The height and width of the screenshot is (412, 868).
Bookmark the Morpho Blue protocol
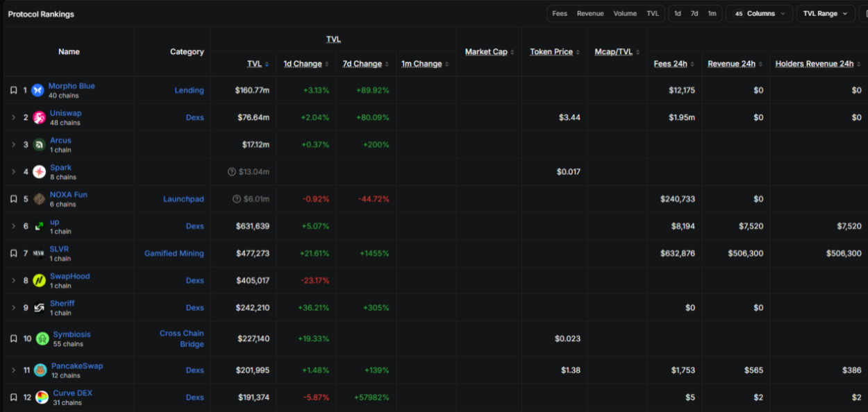[x=13, y=90]
